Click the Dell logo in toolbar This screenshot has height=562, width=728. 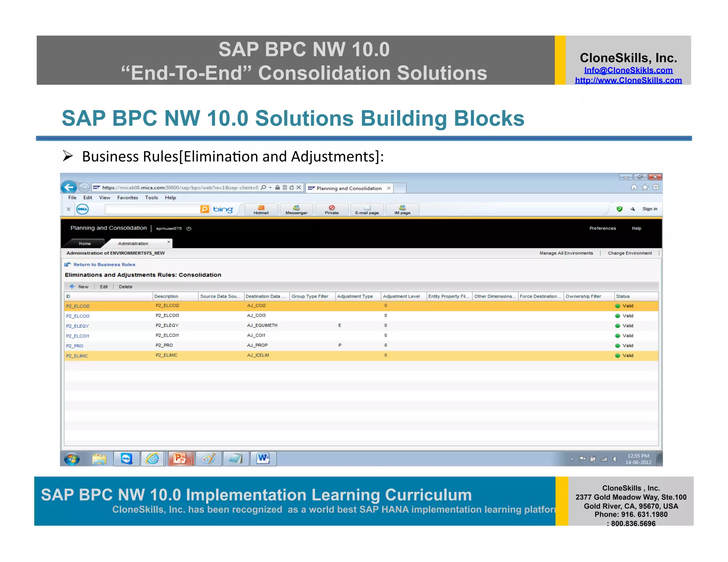pyautogui.click(x=82, y=209)
